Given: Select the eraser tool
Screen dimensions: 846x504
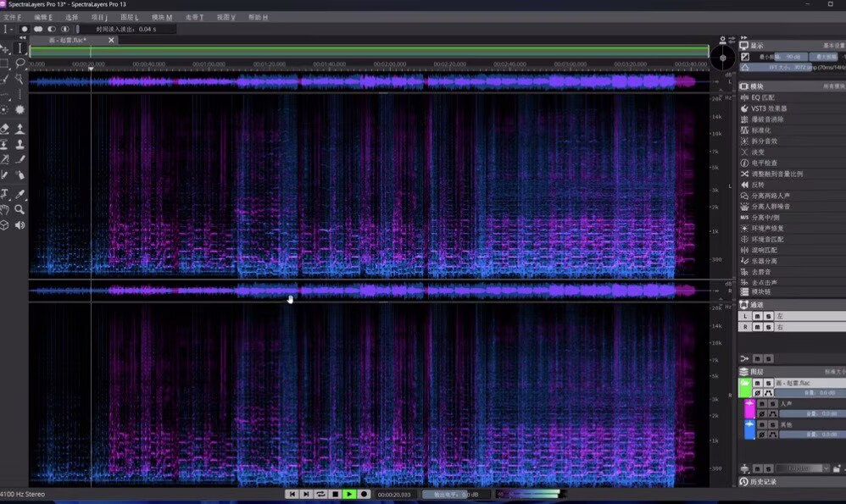Looking at the screenshot, I should (4, 128).
